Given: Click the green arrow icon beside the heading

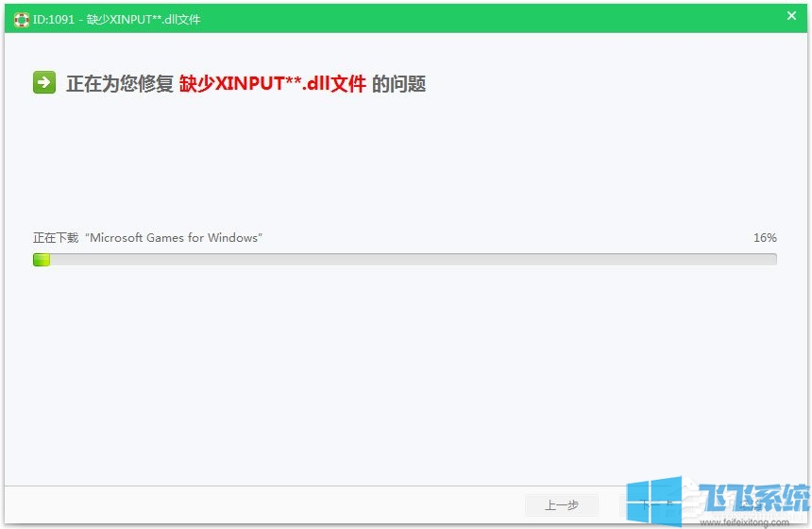Looking at the screenshot, I should pos(44,83).
